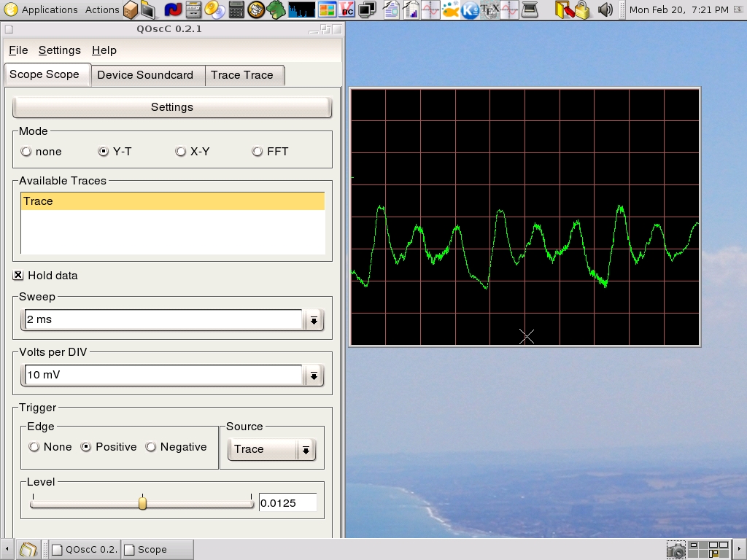This screenshot has height=560, width=747.
Task: Open the second sine wave icon beside the scanner
Action: 509,9
